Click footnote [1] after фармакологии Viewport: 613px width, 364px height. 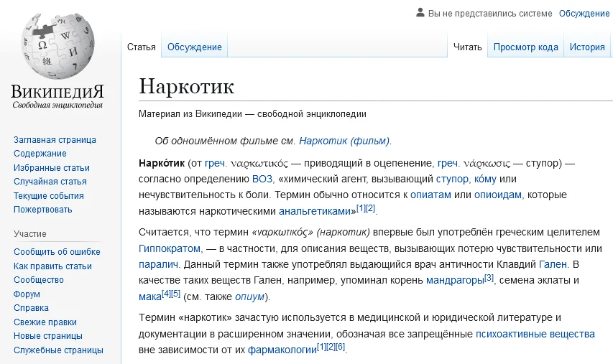(321, 347)
